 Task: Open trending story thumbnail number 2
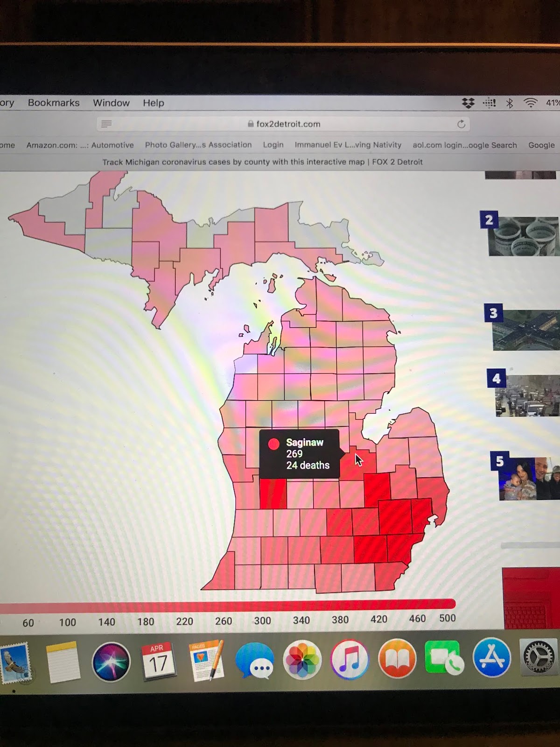[x=524, y=237]
